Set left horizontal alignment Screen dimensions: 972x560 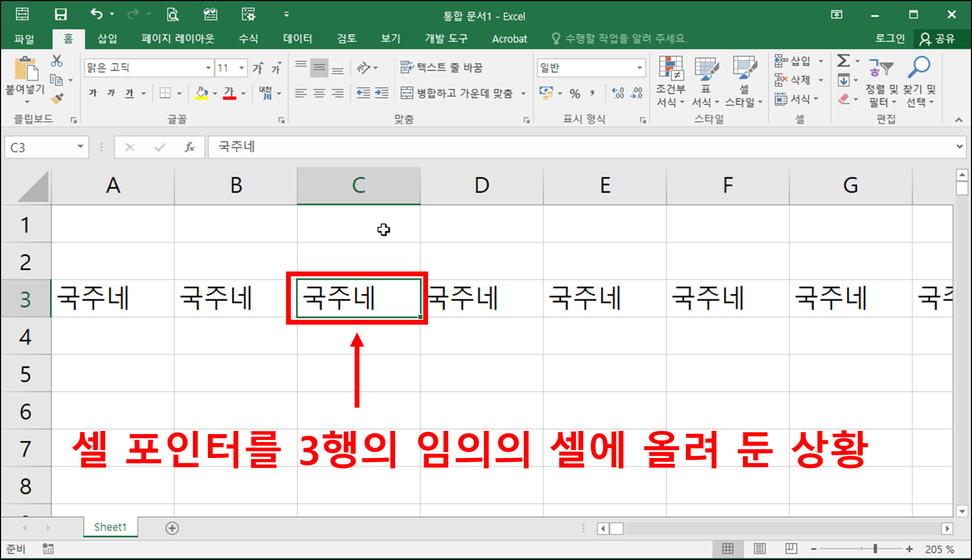(x=301, y=94)
